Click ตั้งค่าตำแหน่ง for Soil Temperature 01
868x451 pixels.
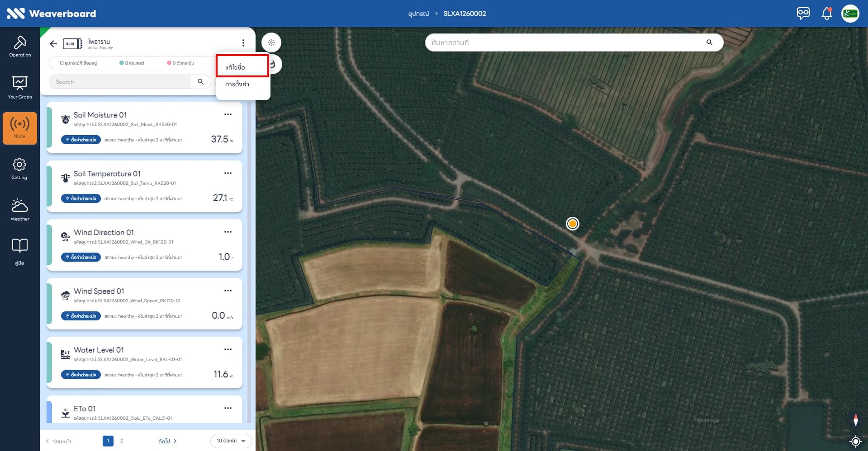coord(81,199)
